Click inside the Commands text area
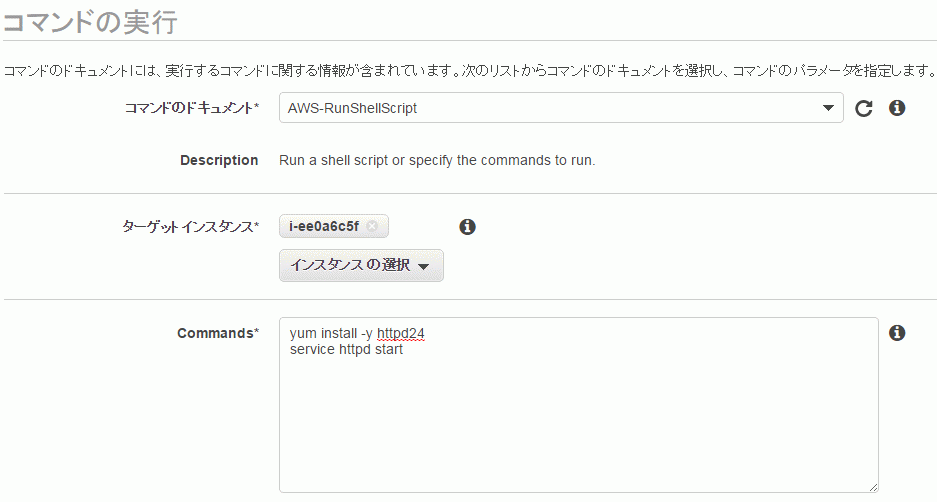The width and height of the screenshot is (937, 502). point(578,405)
